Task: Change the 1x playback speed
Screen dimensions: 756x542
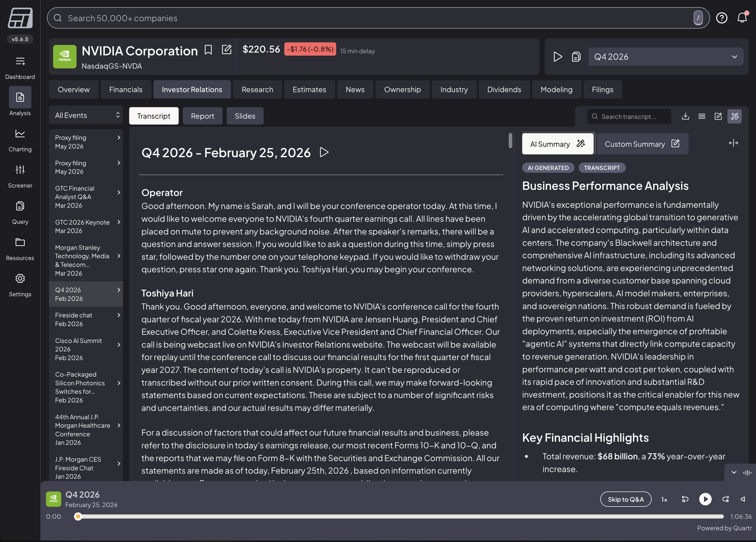Action: click(664, 499)
